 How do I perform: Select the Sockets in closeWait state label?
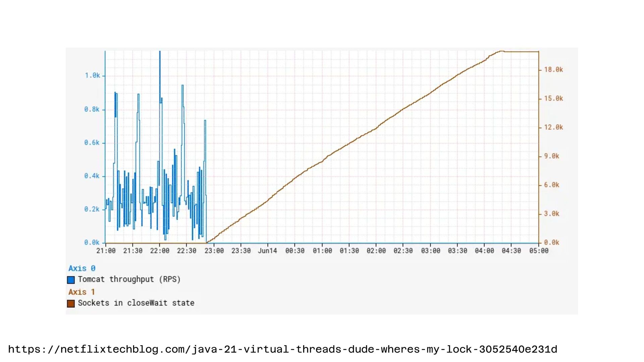136,303
